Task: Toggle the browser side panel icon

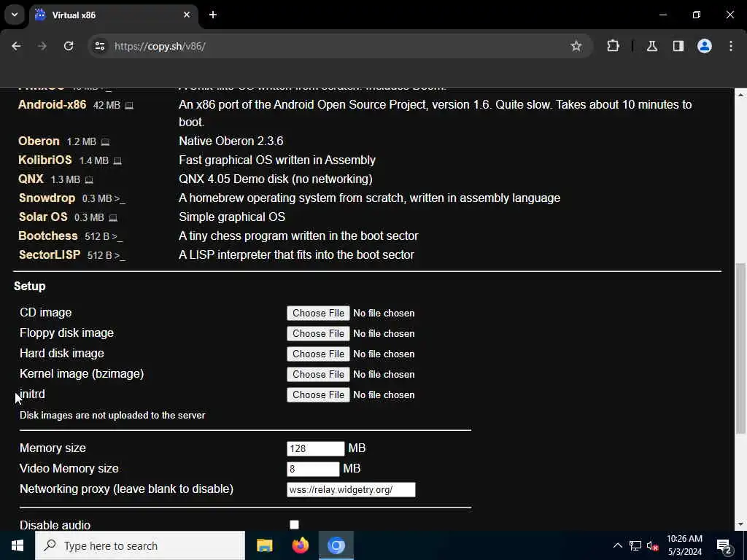Action: [678, 46]
